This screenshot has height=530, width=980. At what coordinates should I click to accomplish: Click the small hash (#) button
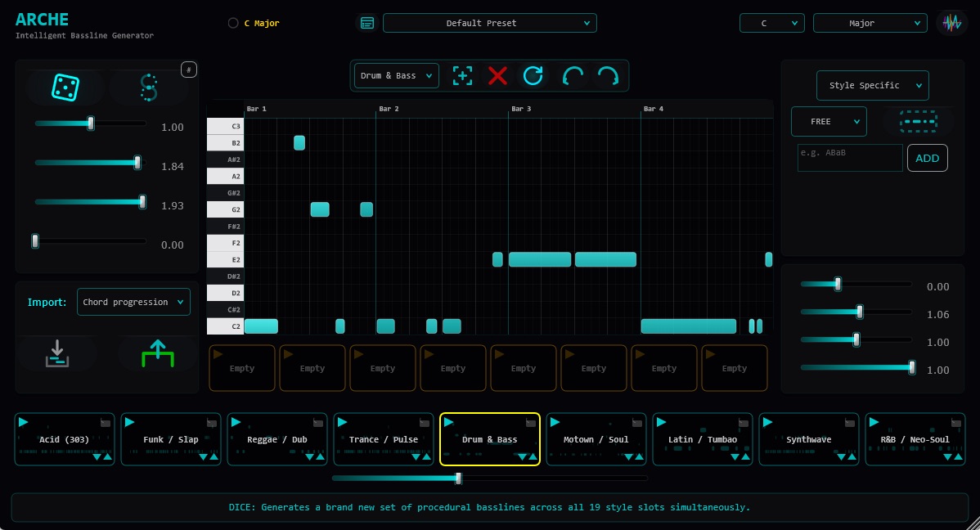click(189, 70)
